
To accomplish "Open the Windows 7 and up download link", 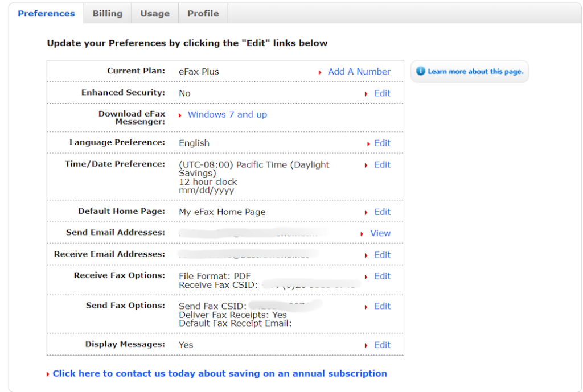I will pos(227,114).
